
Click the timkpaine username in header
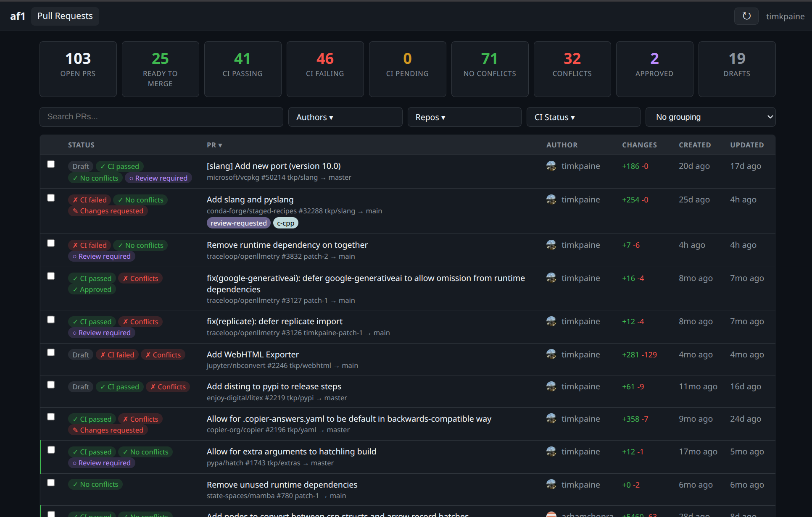pyautogui.click(x=785, y=16)
